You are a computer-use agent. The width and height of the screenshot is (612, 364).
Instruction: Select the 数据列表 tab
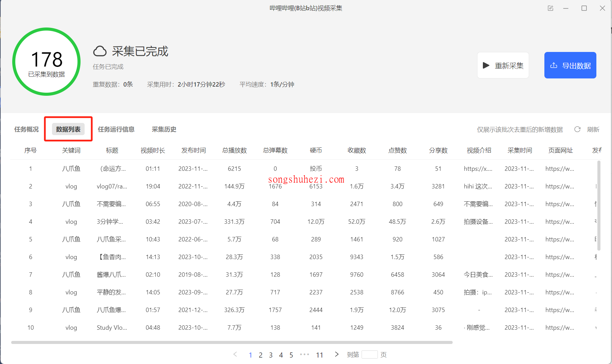(68, 129)
